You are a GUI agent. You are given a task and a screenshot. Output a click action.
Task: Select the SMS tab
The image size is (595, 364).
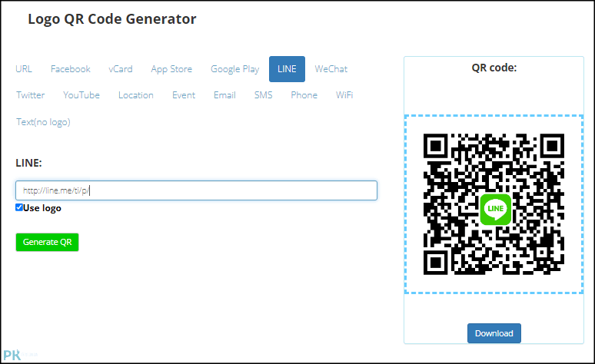tap(264, 95)
